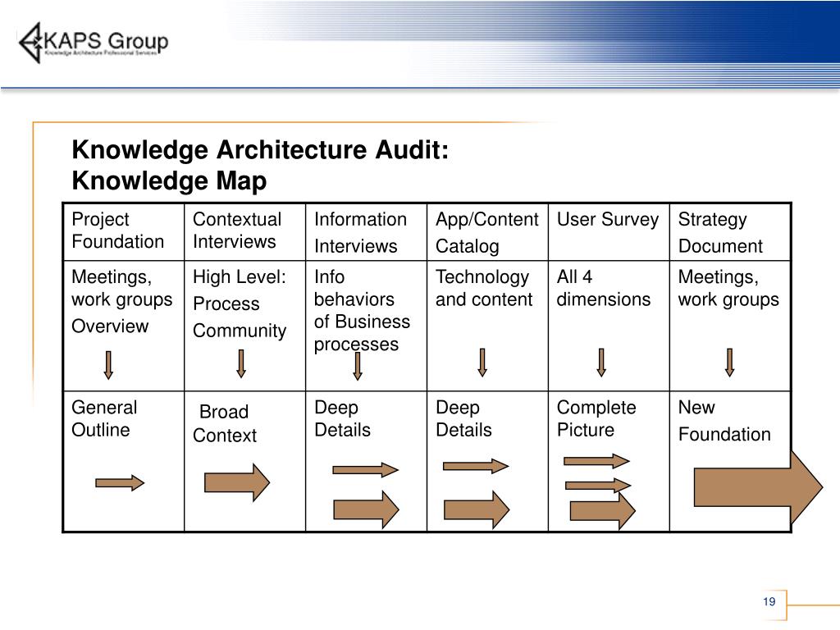Click 'Meetings, work groups Overview' under Project Foundation

pyautogui.click(x=122, y=302)
